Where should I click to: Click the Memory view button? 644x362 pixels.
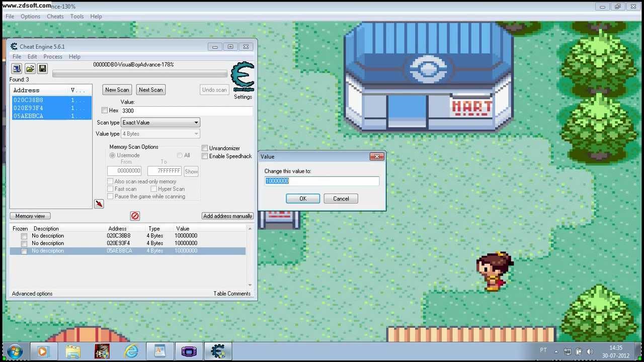tap(30, 216)
